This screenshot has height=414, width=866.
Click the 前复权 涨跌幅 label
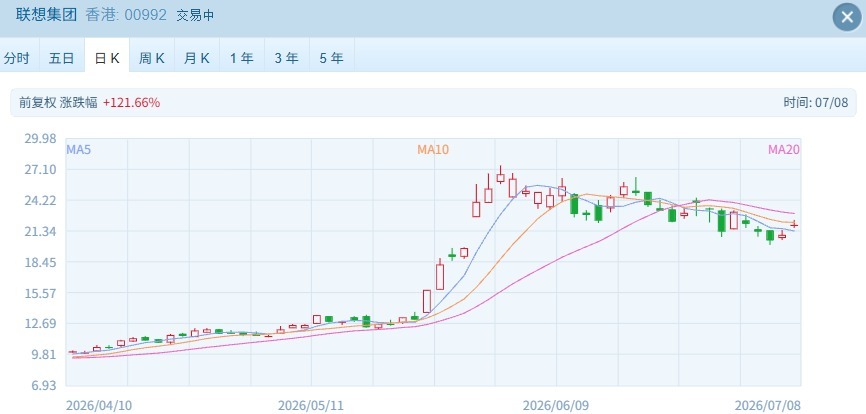pyautogui.click(x=58, y=102)
